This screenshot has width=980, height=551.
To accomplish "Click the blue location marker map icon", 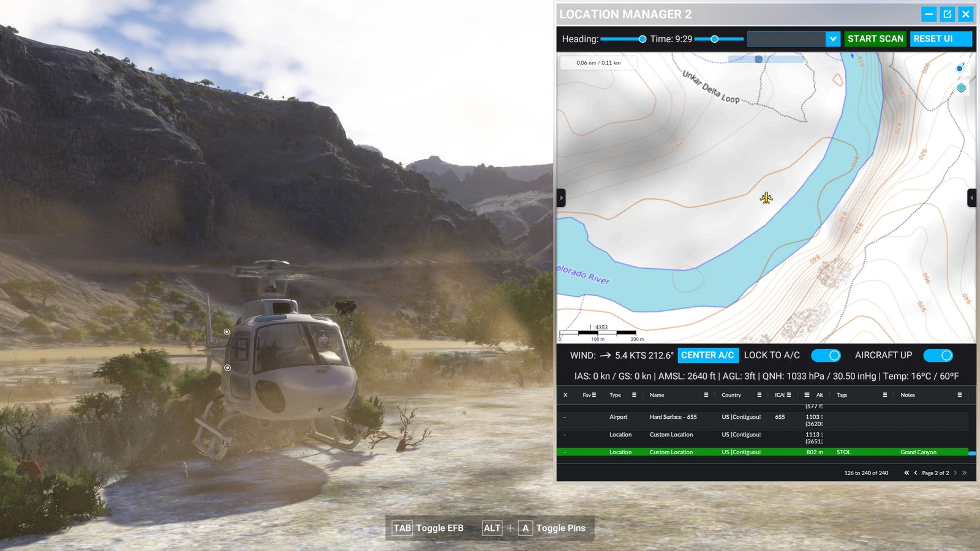I will pos(960,68).
